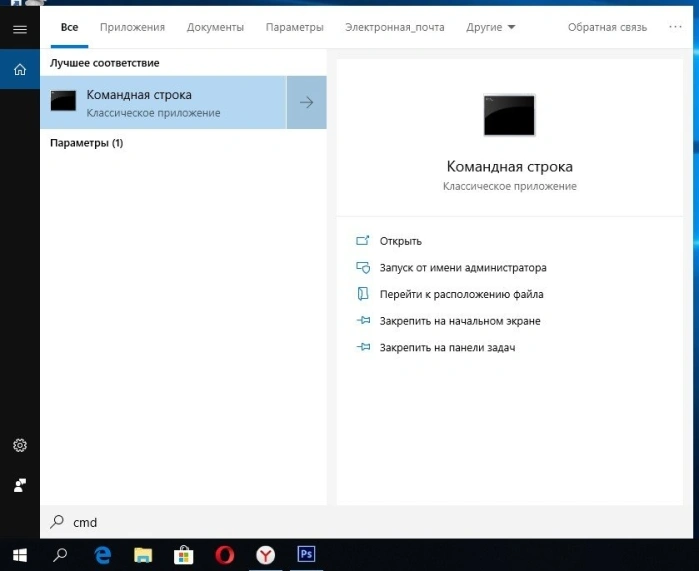Launch Microsoft Edge from the taskbar
The image size is (699, 571).
(x=103, y=555)
